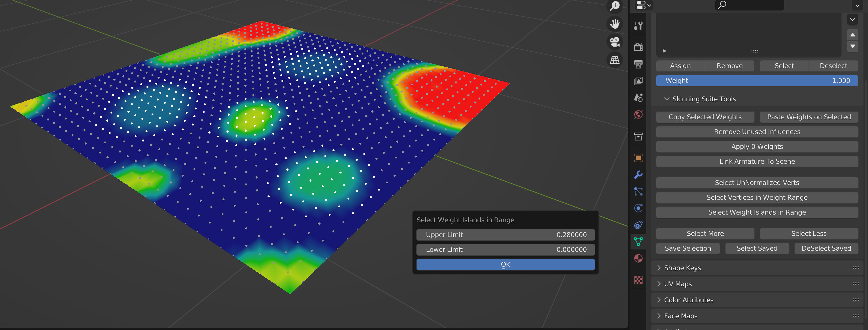Screen dimensions: 868x330
Task: Open the properties options dropdown at top right
Action: (x=857, y=5)
